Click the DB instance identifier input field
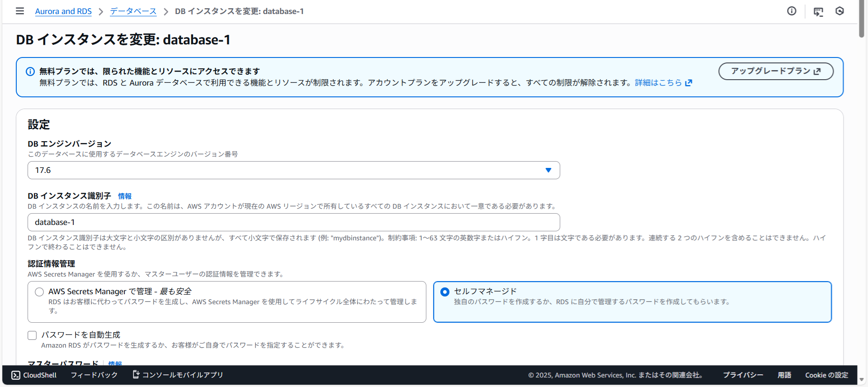Image resolution: width=868 pixels, height=387 pixels. (x=294, y=222)
